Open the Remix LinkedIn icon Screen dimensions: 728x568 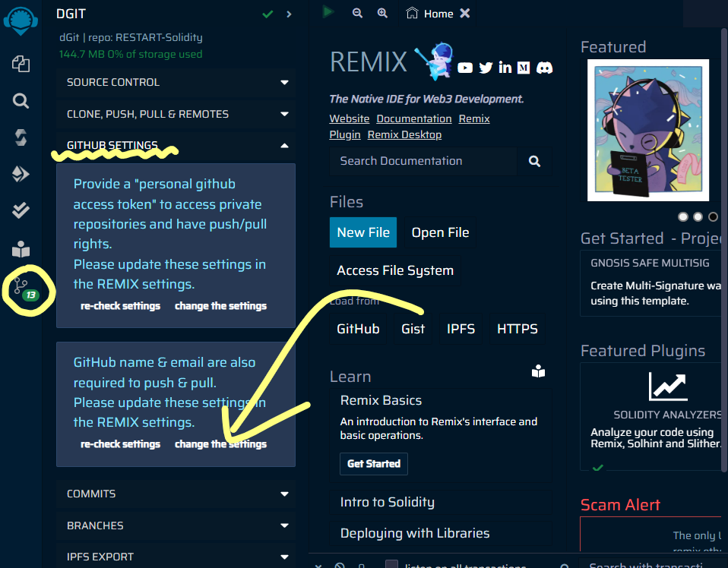(505, 68)
